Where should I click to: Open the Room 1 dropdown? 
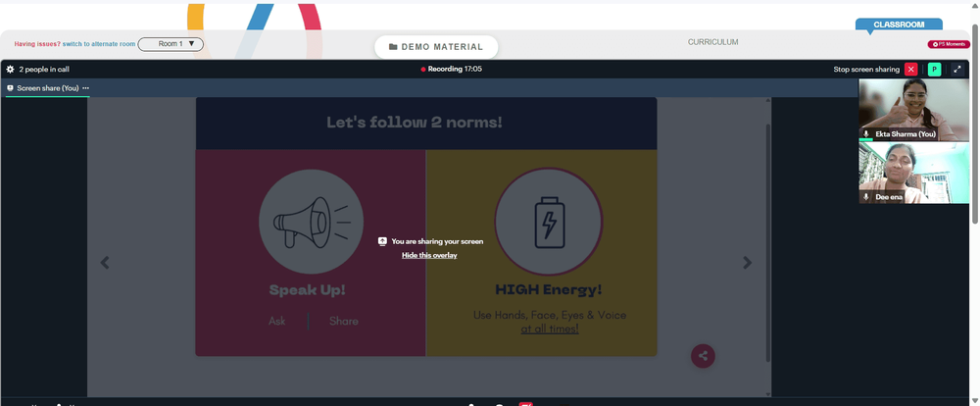[x=171, y=44]
